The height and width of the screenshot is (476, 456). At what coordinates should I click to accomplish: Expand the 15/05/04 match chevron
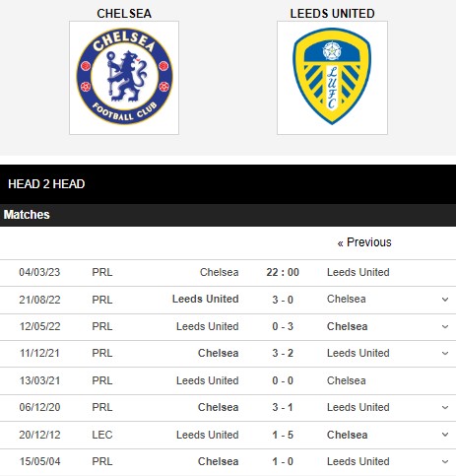(445, 461)
